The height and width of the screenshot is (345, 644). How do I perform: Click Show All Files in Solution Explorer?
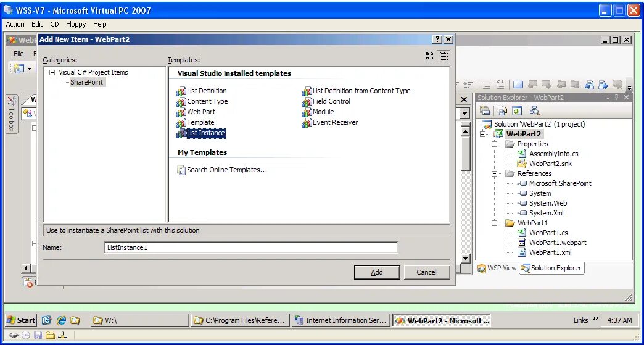tap(503, 111)
